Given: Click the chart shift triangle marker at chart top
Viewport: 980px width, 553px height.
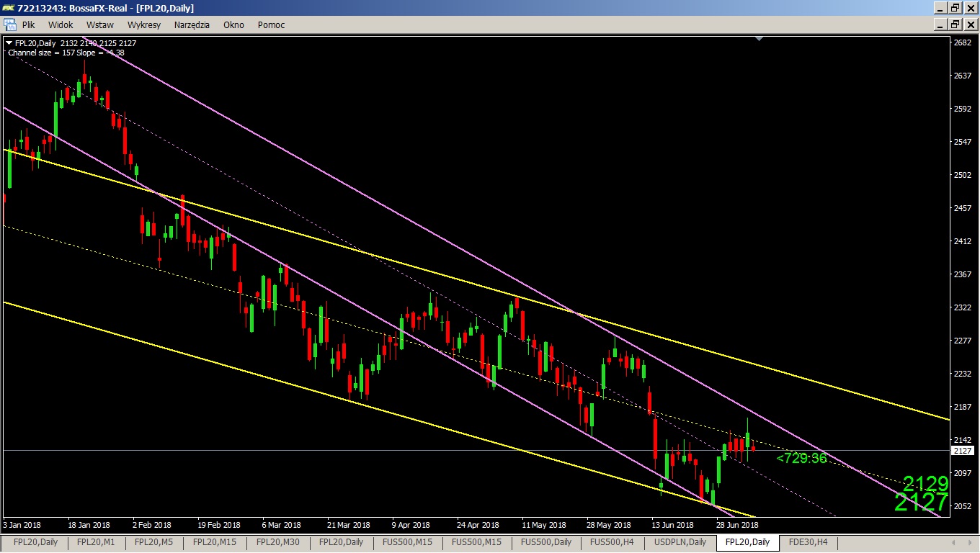Looking at the screenshot, I should (759, 39).
